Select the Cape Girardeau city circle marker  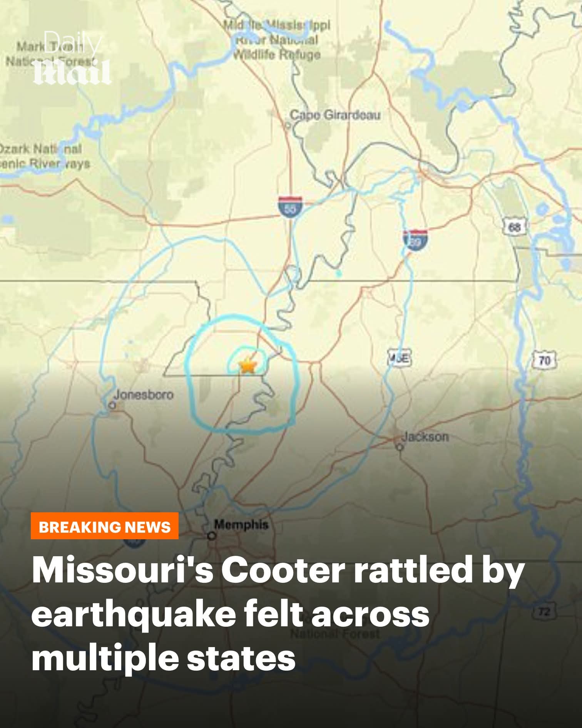(x=288, y=125)
